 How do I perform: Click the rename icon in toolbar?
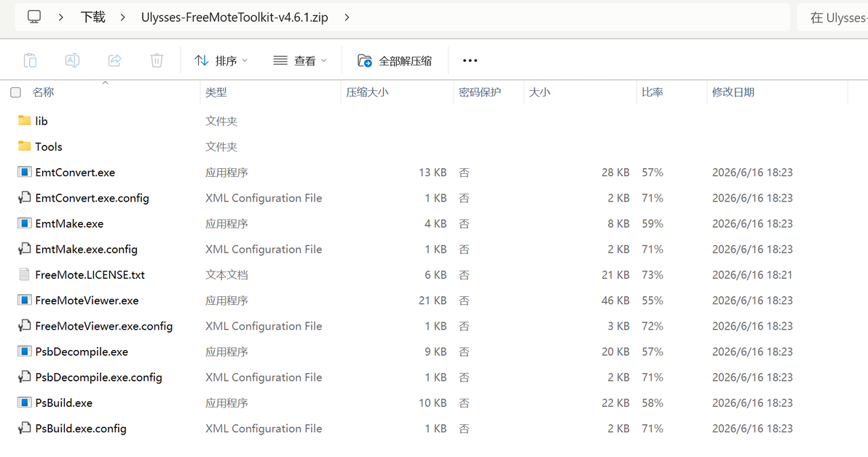73,60
